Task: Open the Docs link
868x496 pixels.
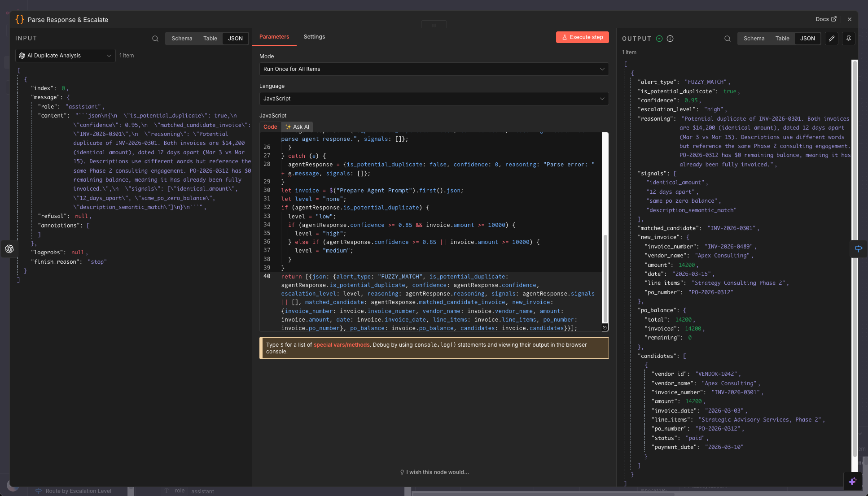Action: click(x=826, y=19)
